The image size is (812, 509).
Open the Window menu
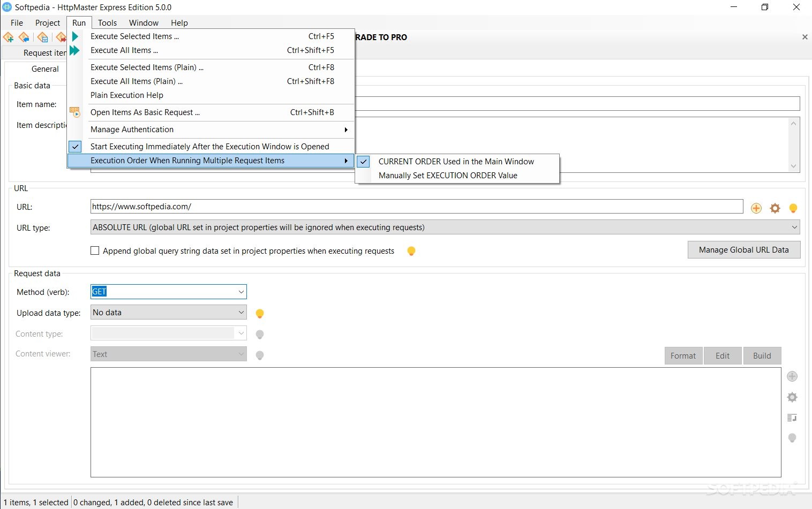click(x=144, y=23)
